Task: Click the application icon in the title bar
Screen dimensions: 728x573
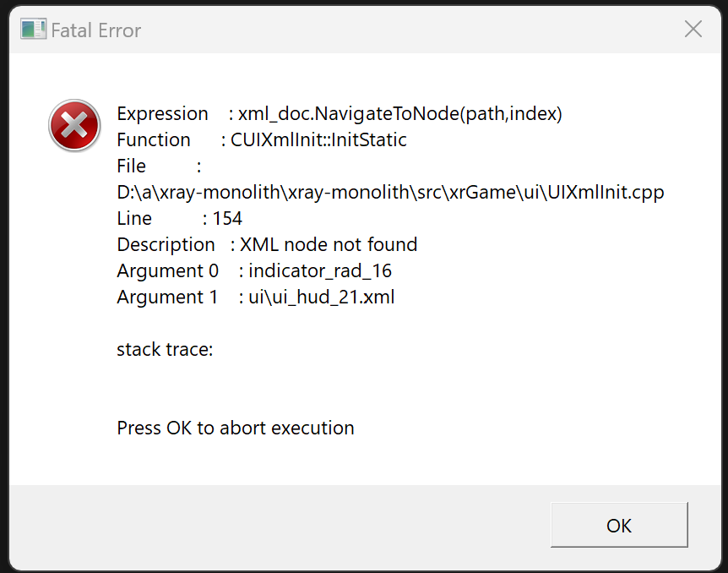Action: click(34, 30)
